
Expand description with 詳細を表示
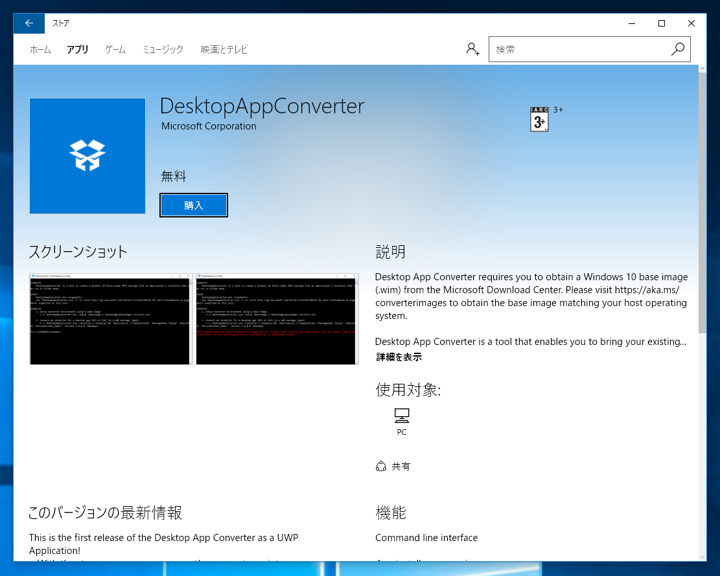(399, 357)
